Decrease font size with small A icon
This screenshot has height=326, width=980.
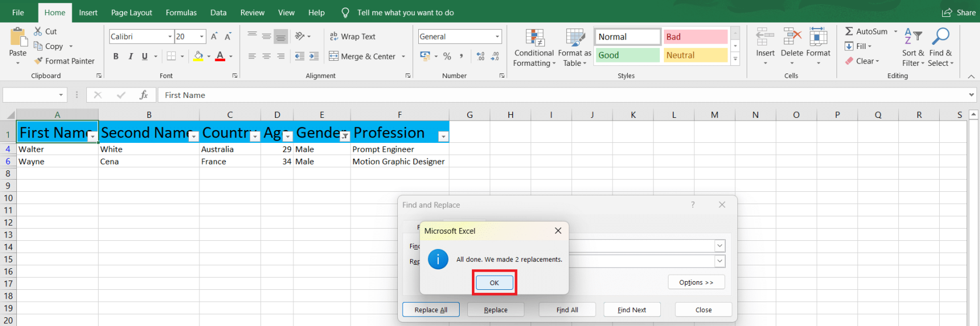click(x=228, y=37)
